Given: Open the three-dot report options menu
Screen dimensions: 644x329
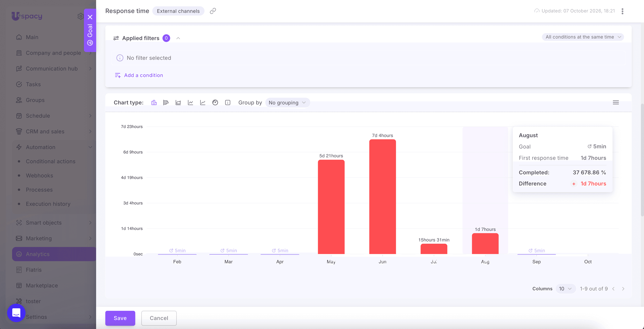Looking at the screenshot, I should [622, 11].
